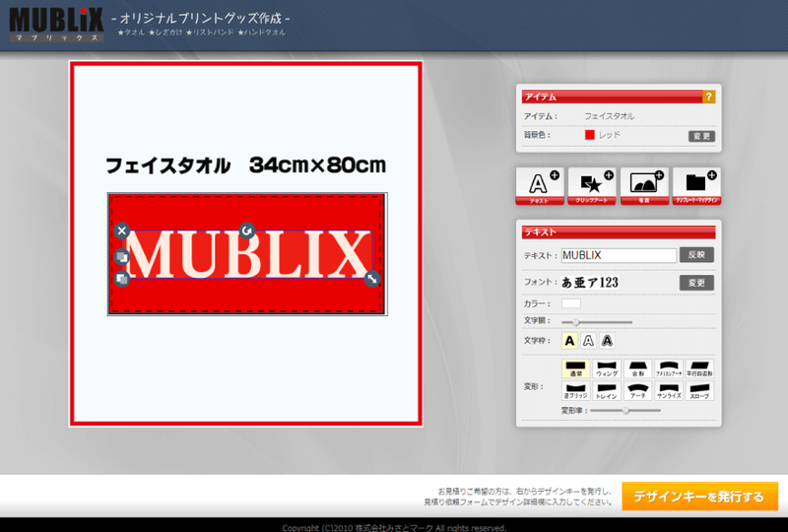The width and height of the screenshot is (788, 532).
Task: Select plain 文字枠 style A
Action: coord(569,341)
